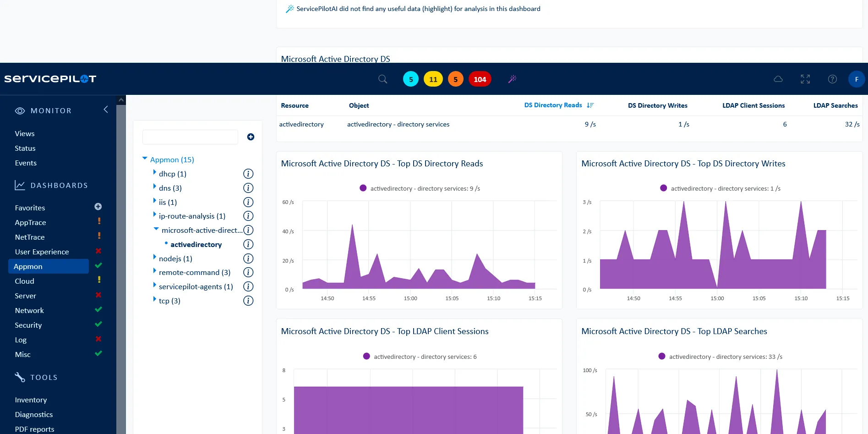Screen dimensions: 868x434
Task: Collapse the Appmon (15) tree node
Action: point(145,158)
